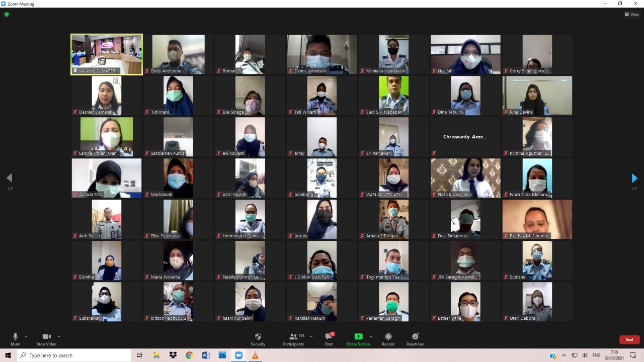Open the Reactions menu

415,338
